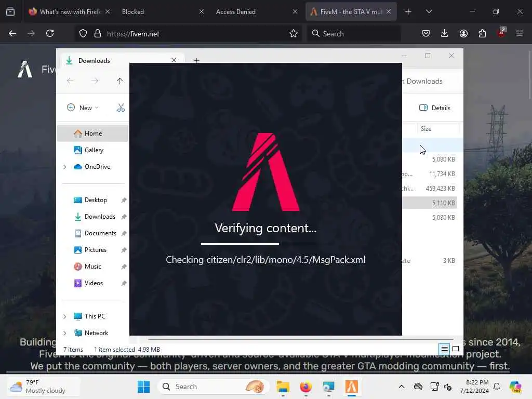Show hidden system tray icons
Viewport: 532px width, 399px height.
[x=402, y=387]
